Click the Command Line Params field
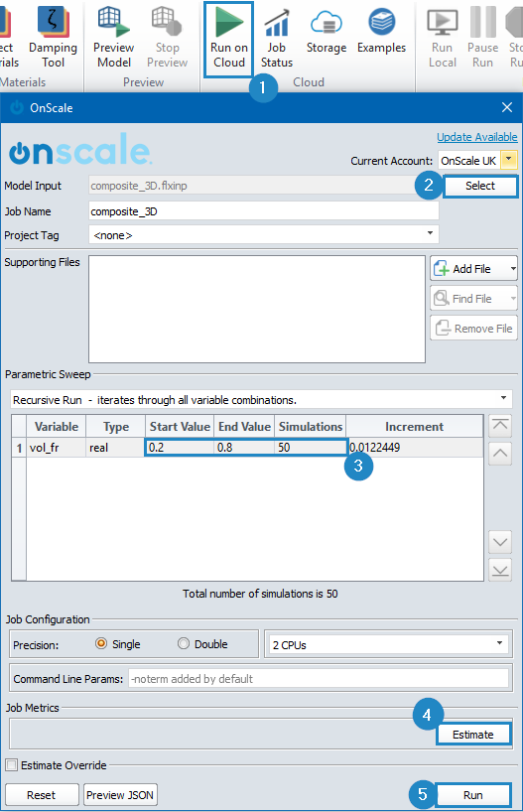Viewport: 523px width, 812px height. 319,678
